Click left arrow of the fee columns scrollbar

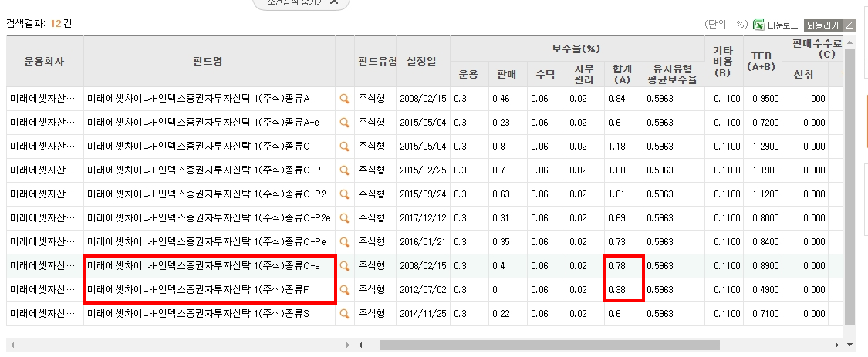point(361,345)
